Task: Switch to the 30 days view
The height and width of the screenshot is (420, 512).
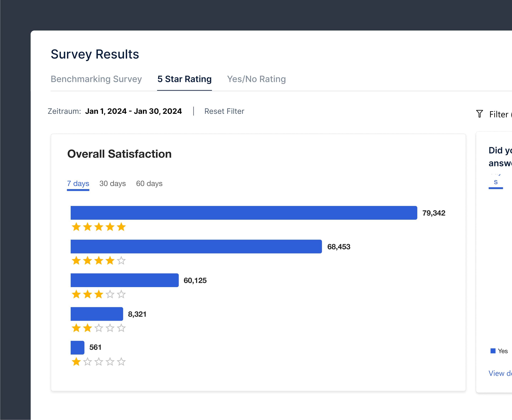Action: [112, 183]
